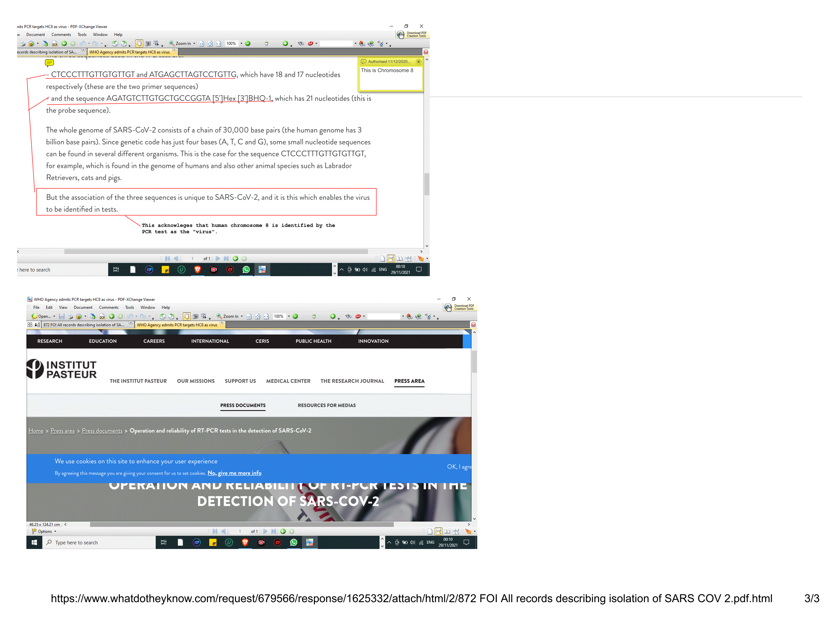This screenshot has width=837, height=644.
Task: Expand Open dropdown arrow in lower toolbar
Action: [x=54, y=316]
